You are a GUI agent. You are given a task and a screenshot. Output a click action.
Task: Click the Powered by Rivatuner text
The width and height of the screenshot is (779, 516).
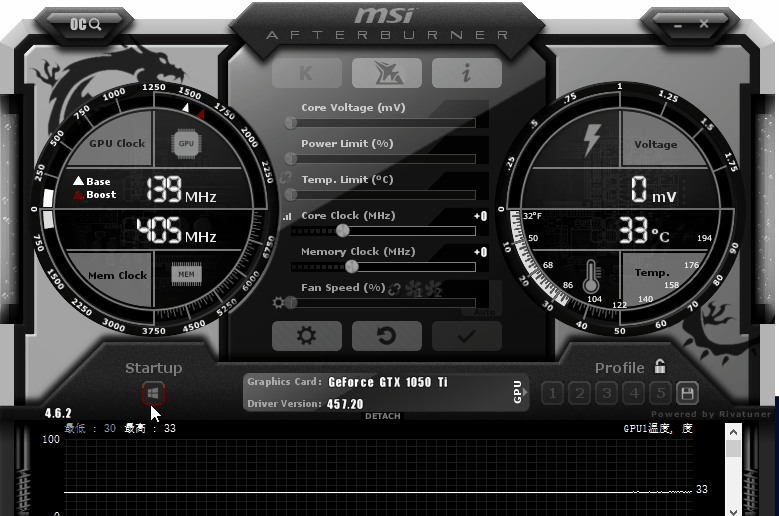point(711,414)
